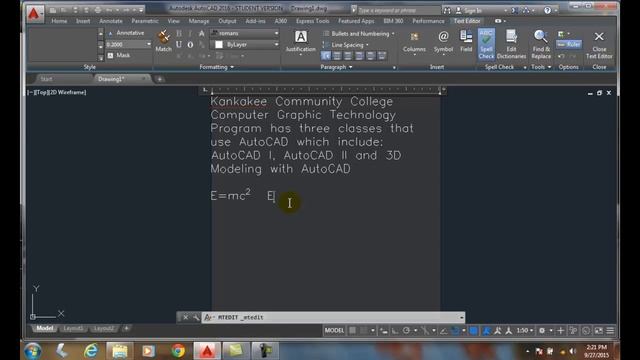Close the command line with X icon
This screenshot has width=640, height=360.
185,317
